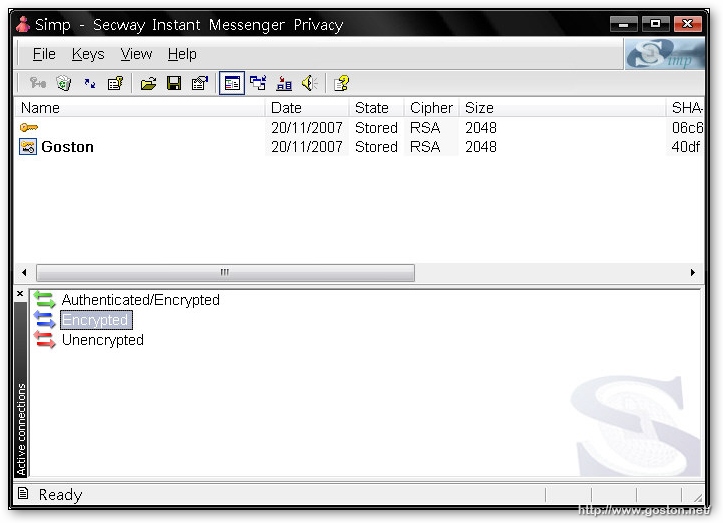Click the red arrows Unencrypted icon
This screenshot has height=523, width=723.
pyautogui.click(x=45, y=340)
